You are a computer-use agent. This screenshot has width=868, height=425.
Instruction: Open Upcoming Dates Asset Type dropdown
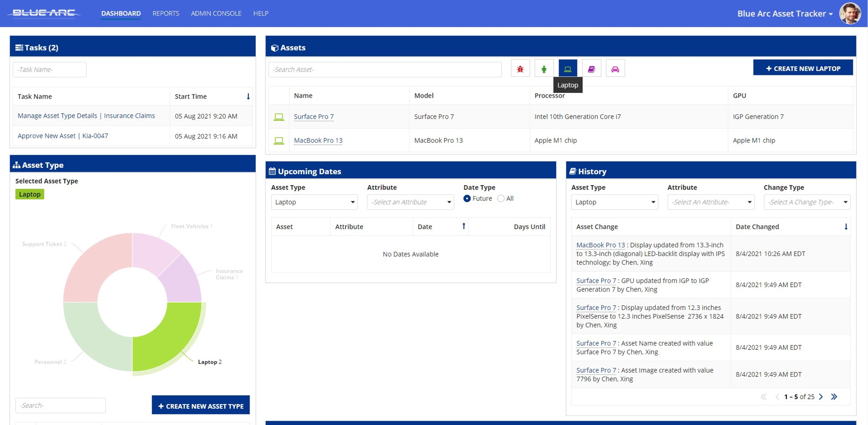pyautogui.click(x=314, y=202)
